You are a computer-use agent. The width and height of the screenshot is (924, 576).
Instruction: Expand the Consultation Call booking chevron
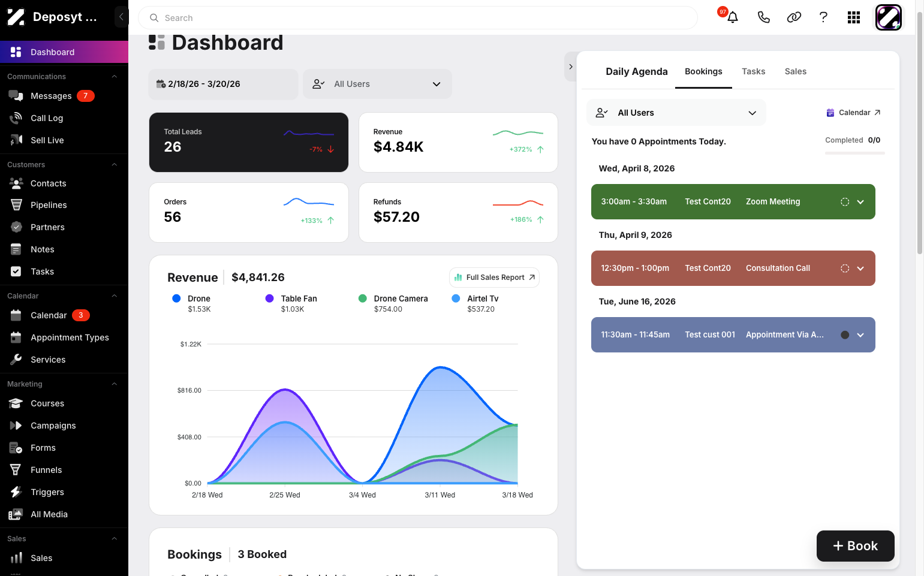(x=860, y=269)
